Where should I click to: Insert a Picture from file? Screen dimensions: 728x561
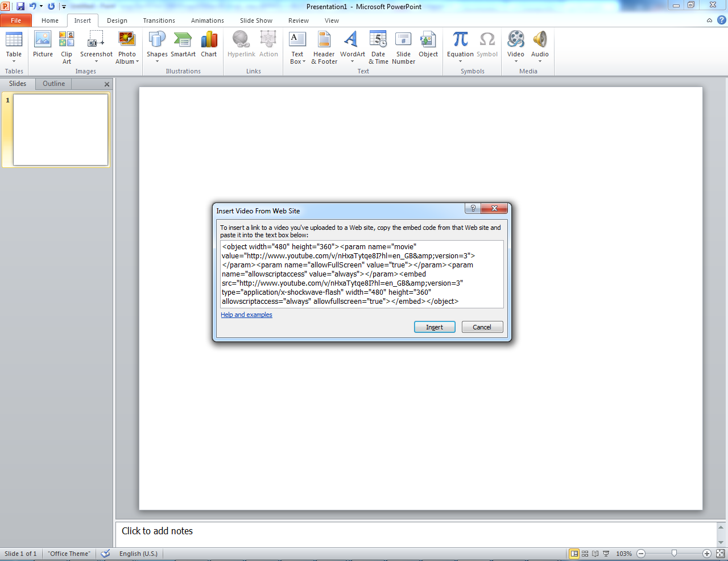point(43,44)
